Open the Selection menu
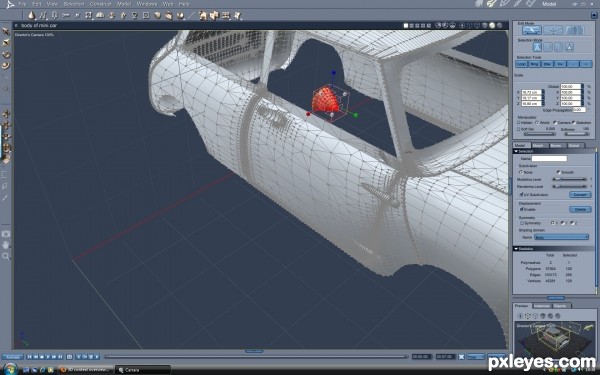This screenshot has height=375, width=600. [74, 4]
